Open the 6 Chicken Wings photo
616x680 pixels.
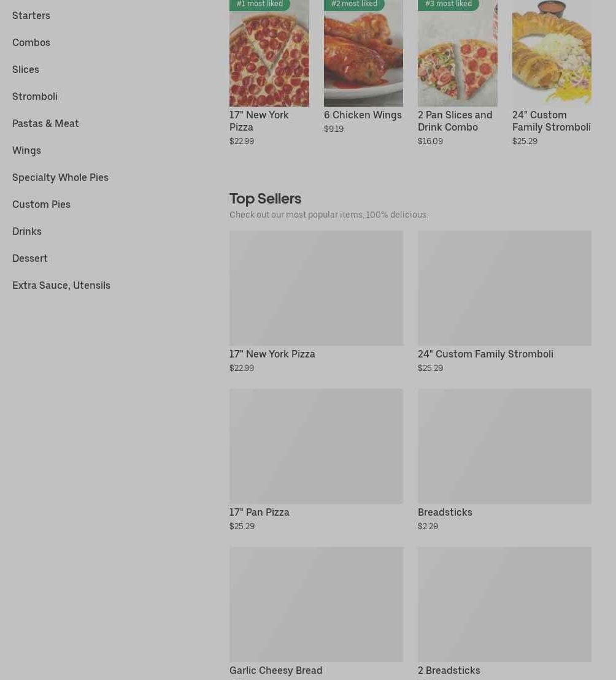(363, 53)
